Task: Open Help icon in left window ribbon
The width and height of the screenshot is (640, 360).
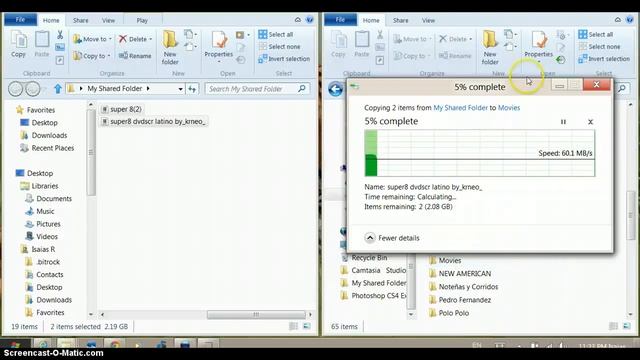Action: pyautogui.click(x=310, y=20)
